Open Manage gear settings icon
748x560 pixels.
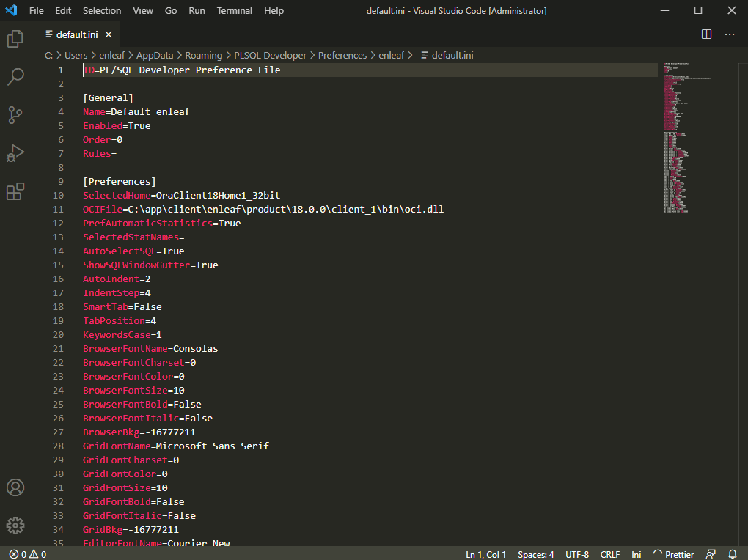point(15,526)
